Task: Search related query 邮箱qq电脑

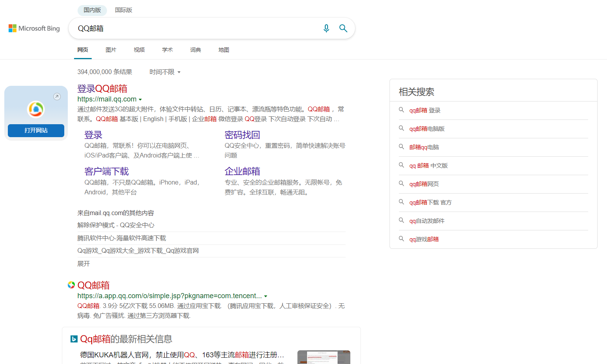Action: (424, 147)
